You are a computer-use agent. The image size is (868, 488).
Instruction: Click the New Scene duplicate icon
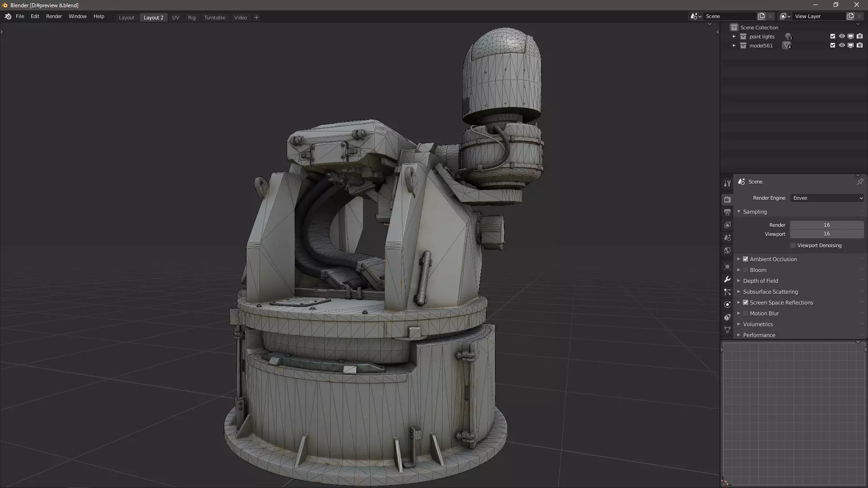point(761,16)
